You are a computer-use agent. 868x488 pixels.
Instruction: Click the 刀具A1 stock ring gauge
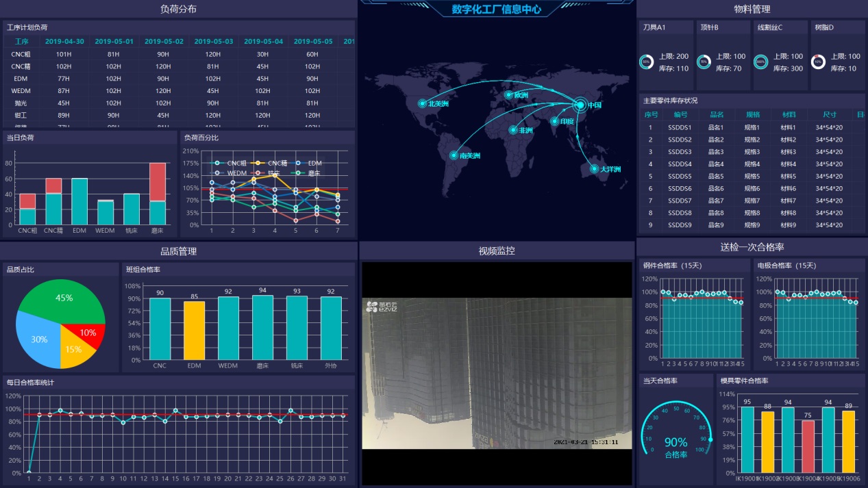[x=646, y=62]
